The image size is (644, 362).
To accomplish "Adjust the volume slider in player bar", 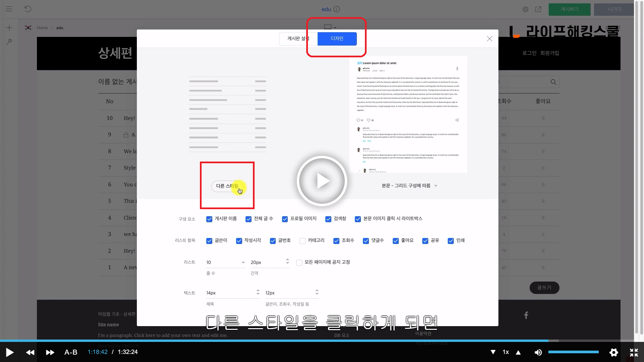I will (573, 352).
